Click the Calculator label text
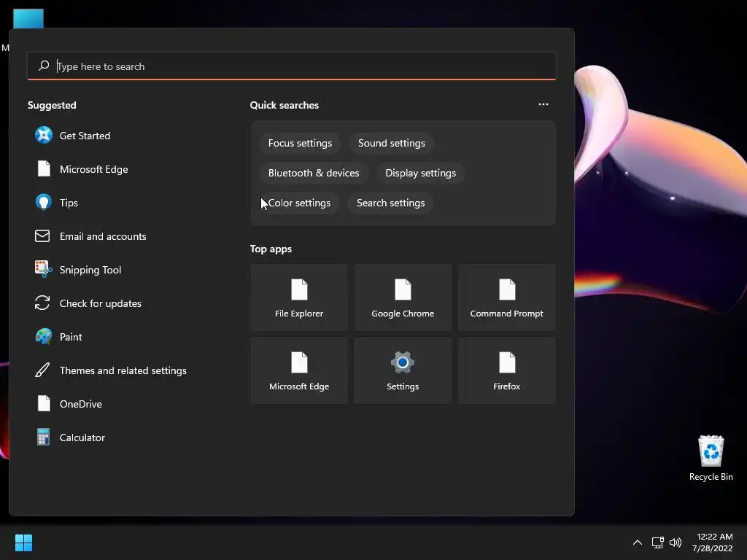 82,437
